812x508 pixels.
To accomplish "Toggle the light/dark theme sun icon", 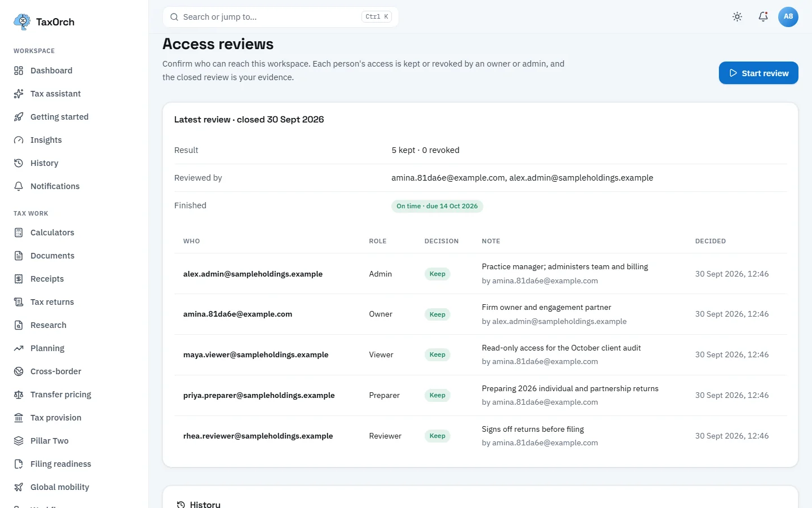I will point(737,17).
